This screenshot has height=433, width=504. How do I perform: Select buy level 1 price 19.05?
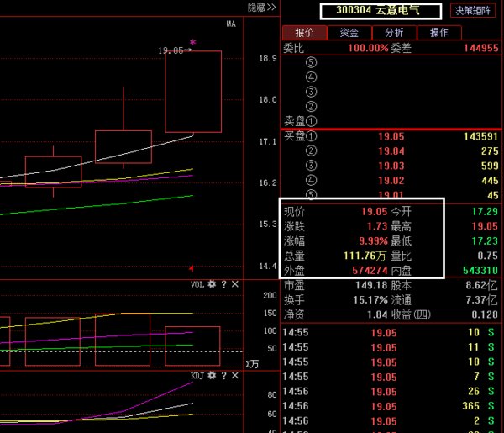coord(391,136)
